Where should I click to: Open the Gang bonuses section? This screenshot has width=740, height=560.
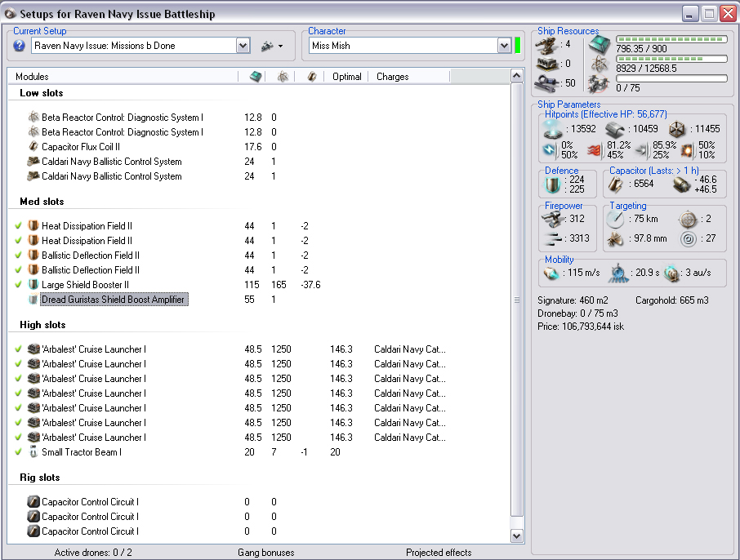[x=265, y=553]
